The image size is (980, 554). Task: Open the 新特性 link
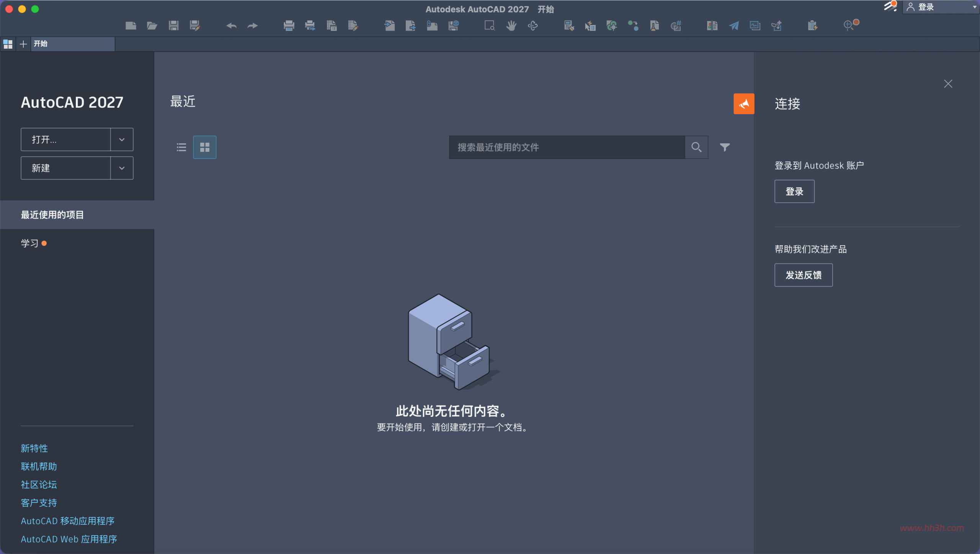[34, 448]
